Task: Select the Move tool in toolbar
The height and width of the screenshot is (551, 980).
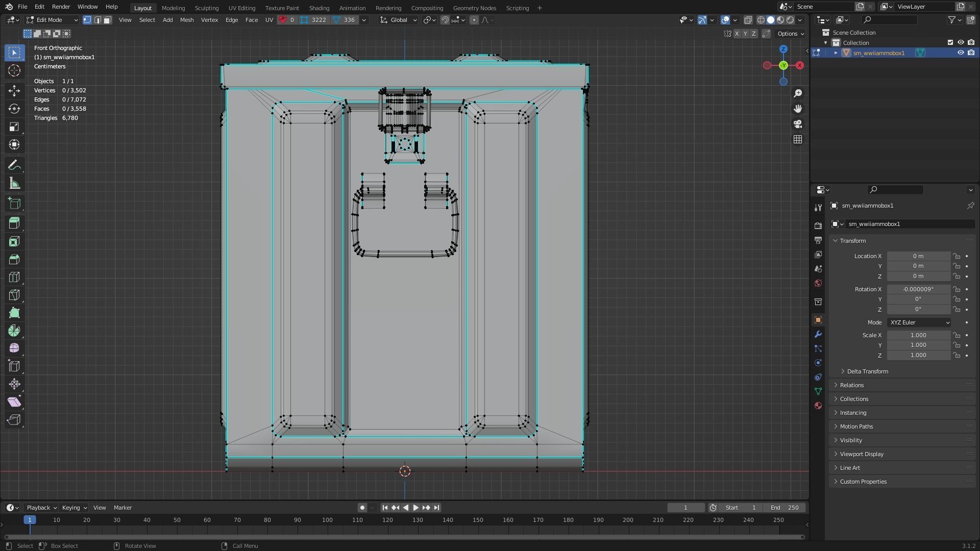Action: pyautogui.click(x=14, y=91)
